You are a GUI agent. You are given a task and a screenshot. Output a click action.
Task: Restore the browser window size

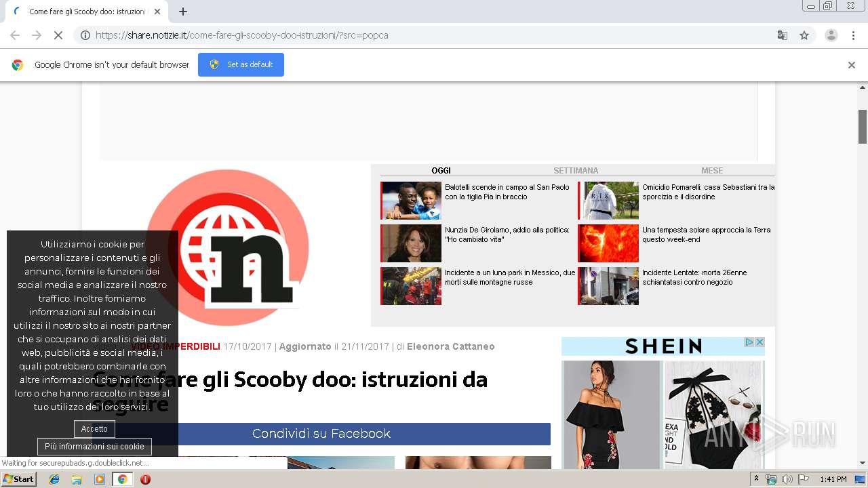pyautogui.click(x=827, y=6)
